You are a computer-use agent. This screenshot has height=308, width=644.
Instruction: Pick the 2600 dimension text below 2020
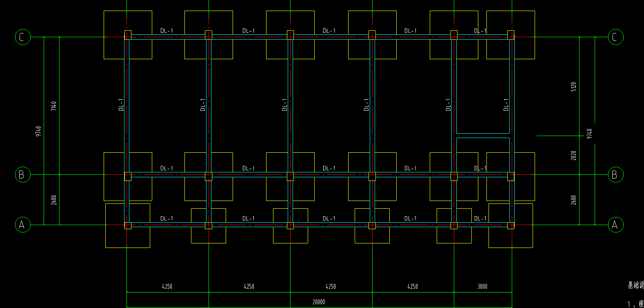573,200
